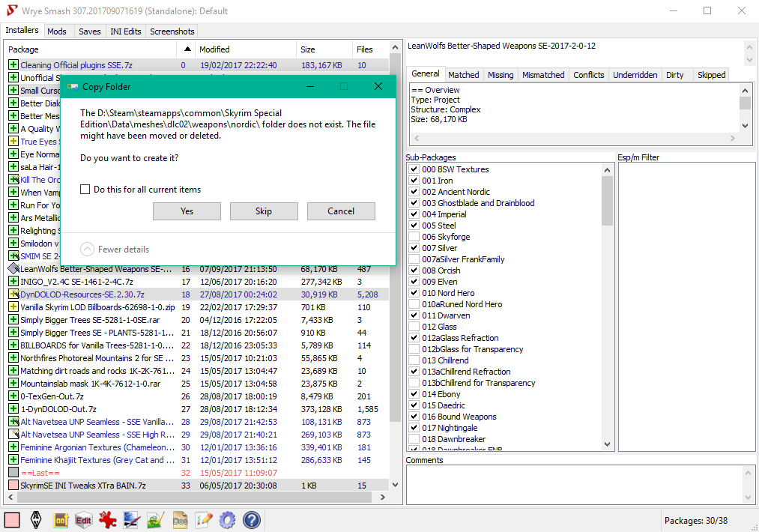
Task: Toggle the 013 Chillrend checkbox
Action: coord(414,360)
